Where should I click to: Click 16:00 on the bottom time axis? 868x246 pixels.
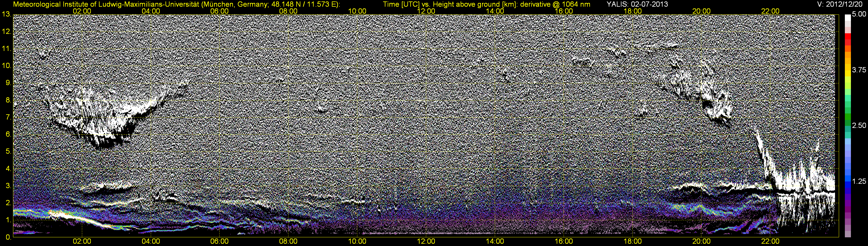[564, 242]
